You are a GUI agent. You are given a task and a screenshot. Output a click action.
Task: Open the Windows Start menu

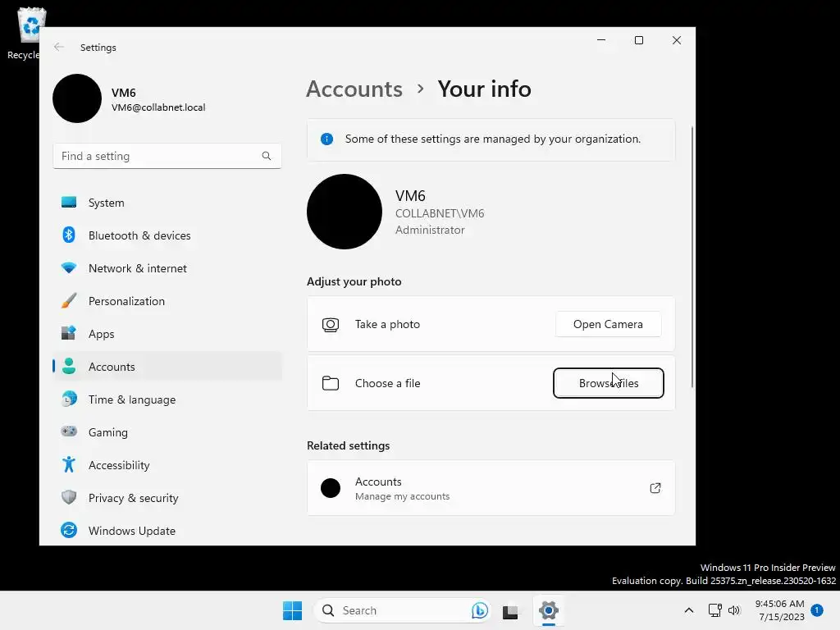point(293,610)
